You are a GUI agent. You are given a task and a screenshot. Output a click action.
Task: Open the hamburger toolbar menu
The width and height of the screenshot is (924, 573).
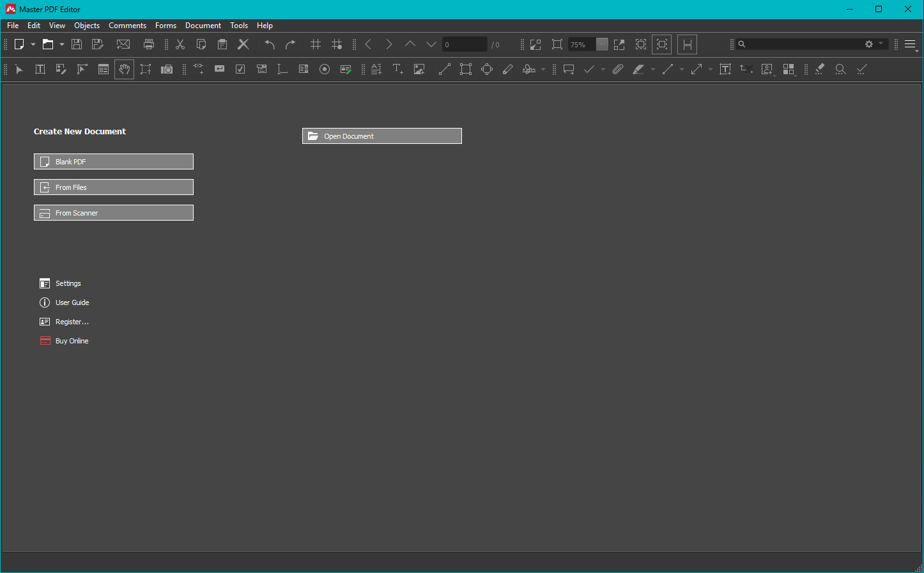[x=911, y=45]
